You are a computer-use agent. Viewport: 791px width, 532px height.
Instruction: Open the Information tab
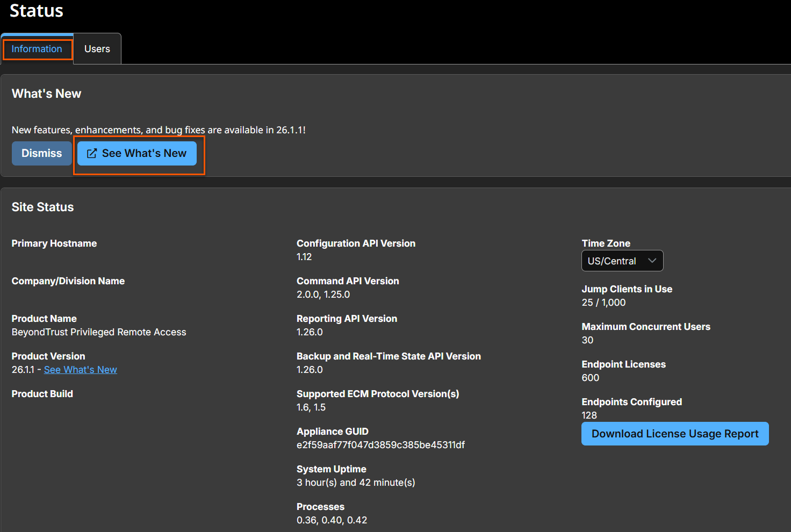click(x=37, y=49)
